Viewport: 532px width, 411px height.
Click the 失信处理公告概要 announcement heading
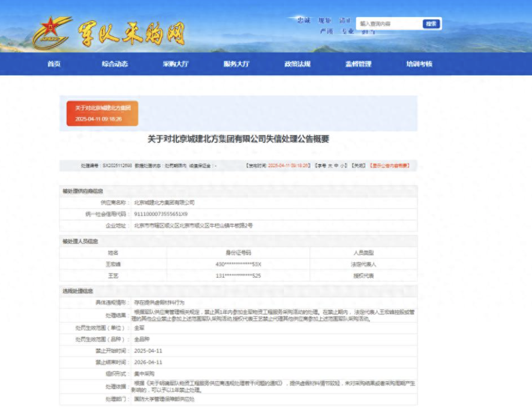click(x=238, y=139)
